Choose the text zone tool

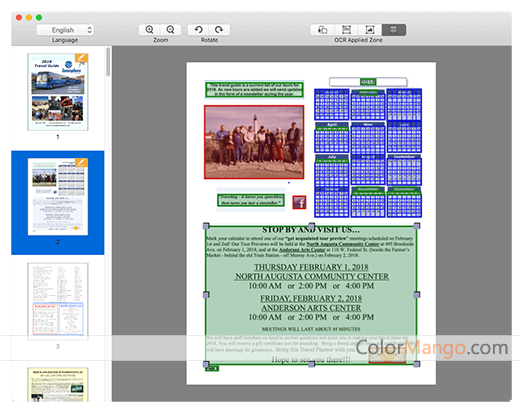coord(346,30)
